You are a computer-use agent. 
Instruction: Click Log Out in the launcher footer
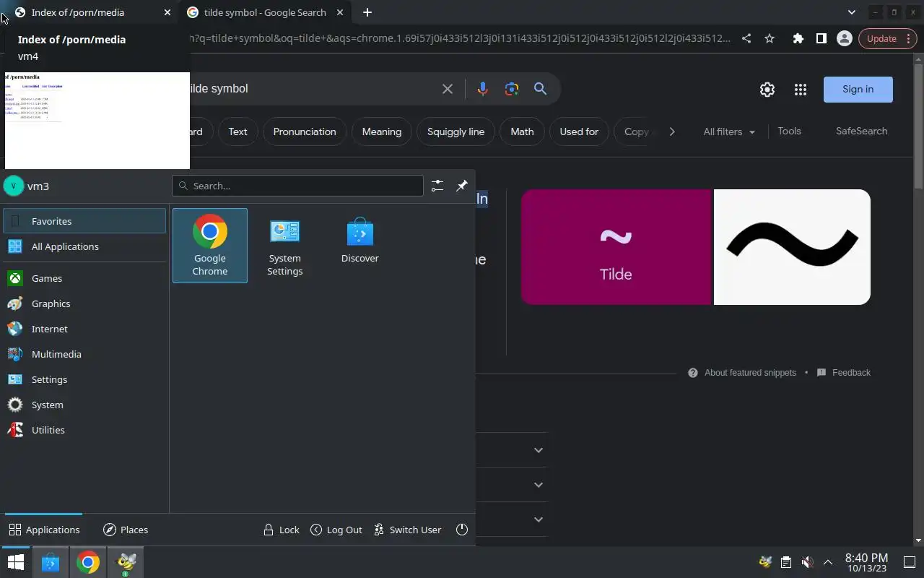[336, 530]
